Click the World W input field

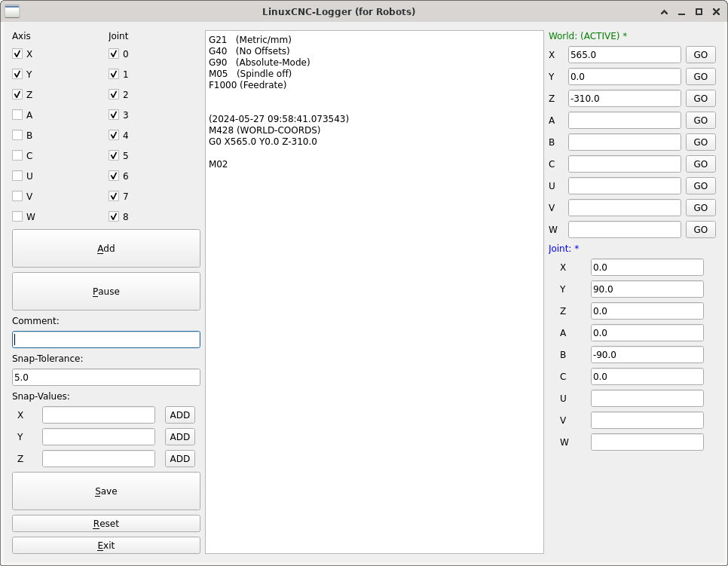pos(625,229)
